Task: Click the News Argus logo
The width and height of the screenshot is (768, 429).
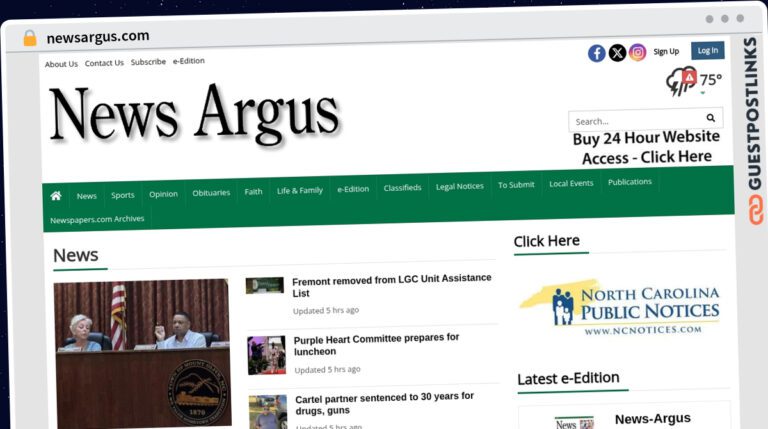Action: (194, 115)
